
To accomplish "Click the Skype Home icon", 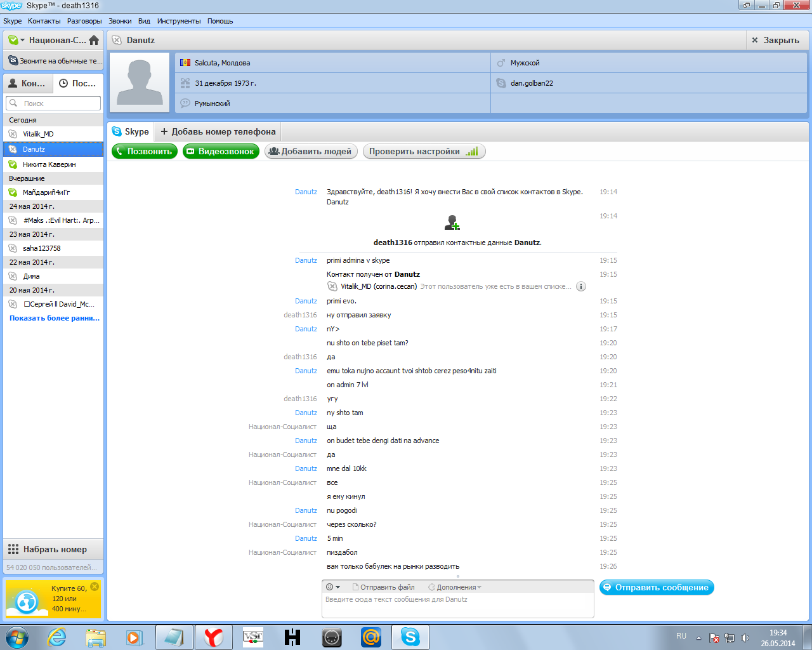I will coord(94,40).
